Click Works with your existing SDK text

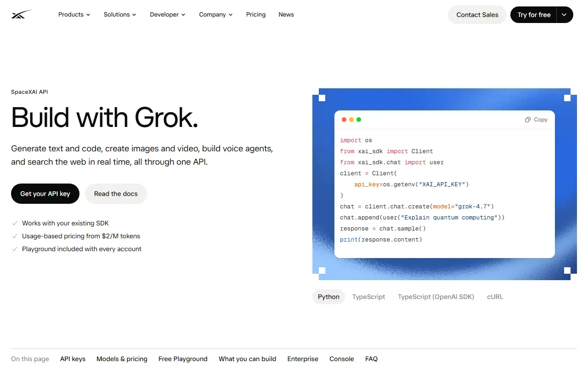pyautogui.click(x=65, y=223)
